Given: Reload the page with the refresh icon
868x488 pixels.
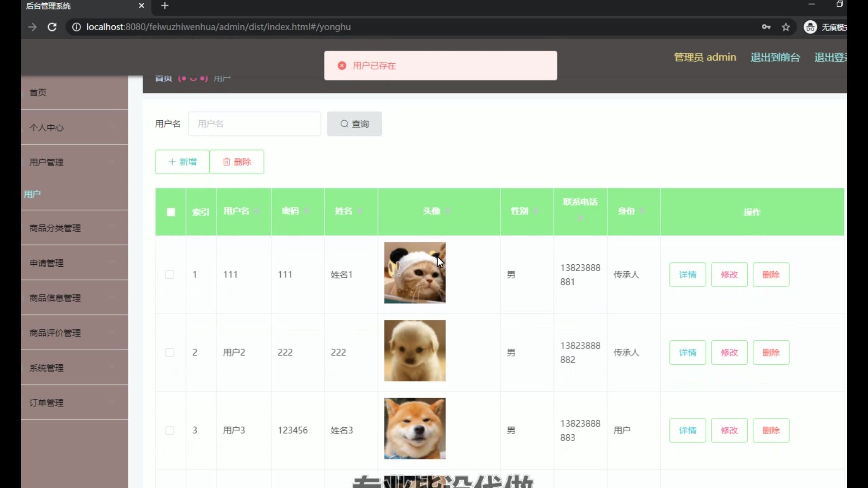Looking at the screenshot, I should 52,27.
